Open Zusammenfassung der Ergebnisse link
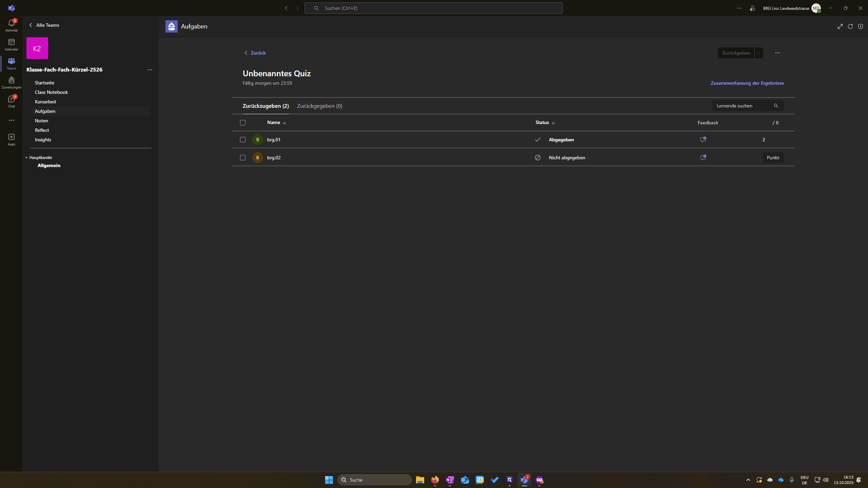The height and width of the screenshot is (488, 868). (747, 83)
